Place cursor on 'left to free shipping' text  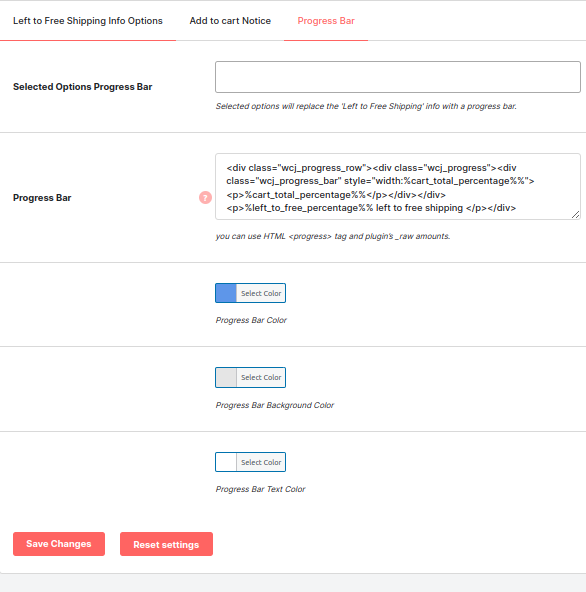(x=419, y=208)
